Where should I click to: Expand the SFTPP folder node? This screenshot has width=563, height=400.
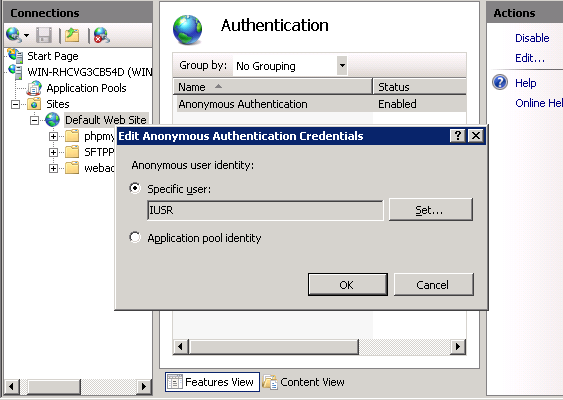coord(53,152)
